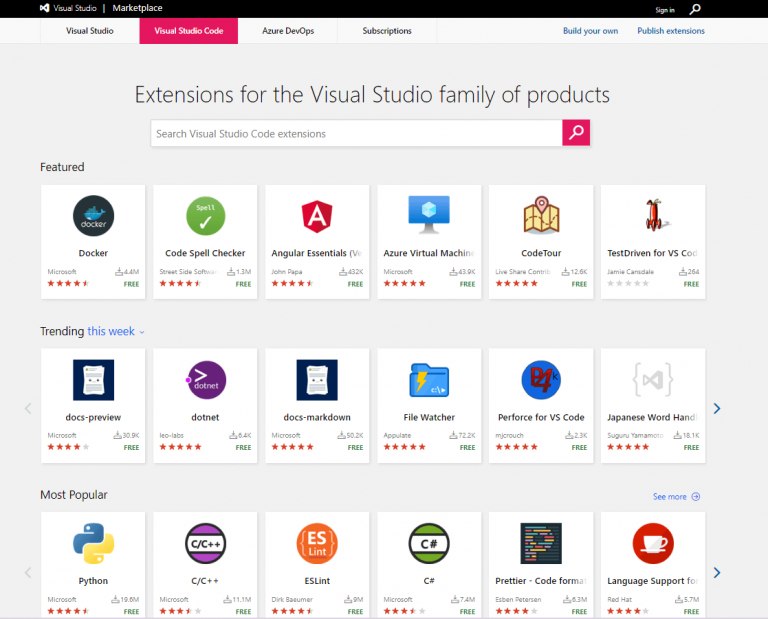Click the Sign in link
Image resolution: width=768 pixels, height=619 pixels.
665,10
